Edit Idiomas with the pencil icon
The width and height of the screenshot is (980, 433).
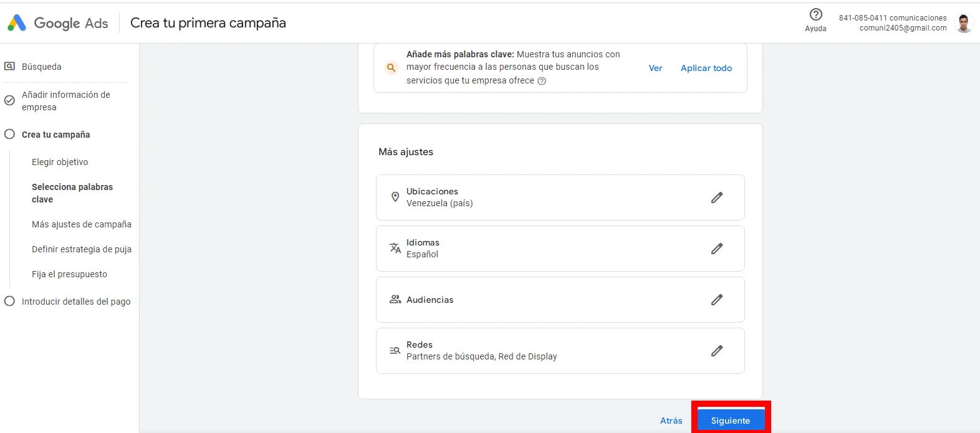(717, 249)
